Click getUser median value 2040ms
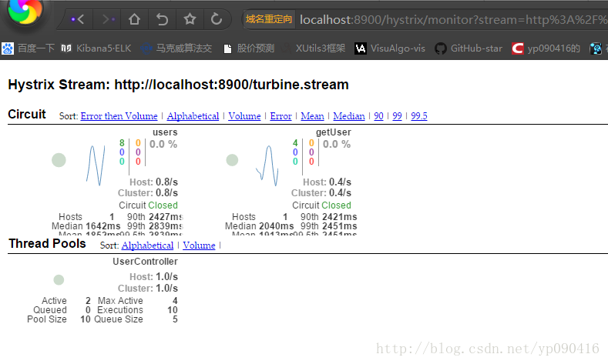 276,225
